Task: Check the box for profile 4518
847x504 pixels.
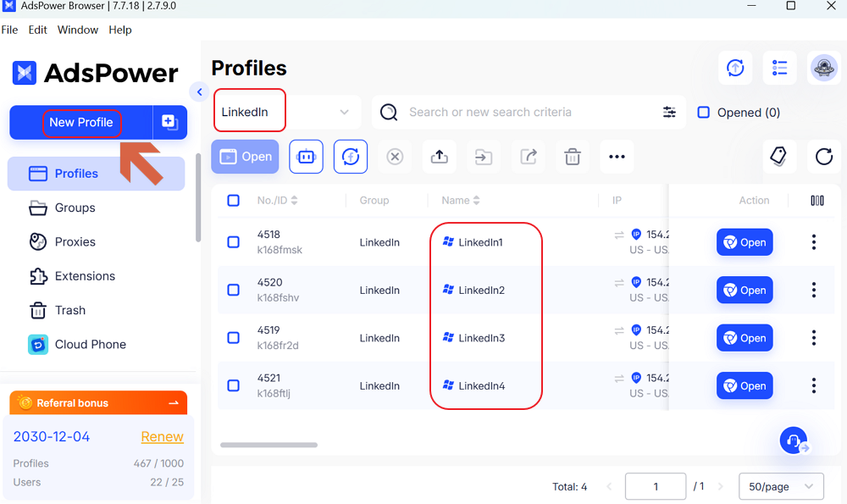Action: coord(234,242)
